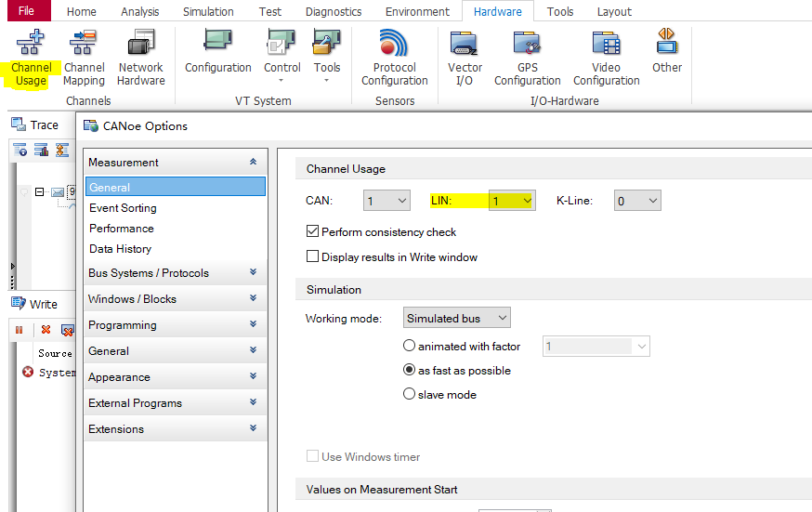Expand the Programming section
Viewport: 812px width, 512px height.
[x=254, y=324]
